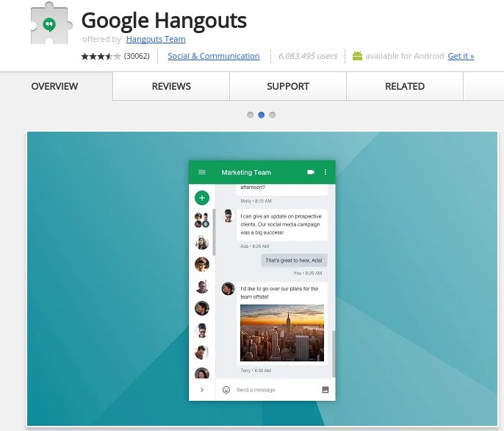The width and height of the screenshot is (504, 431).
Task: Click Ada's avatar next to her message
Action: [228, 216]
